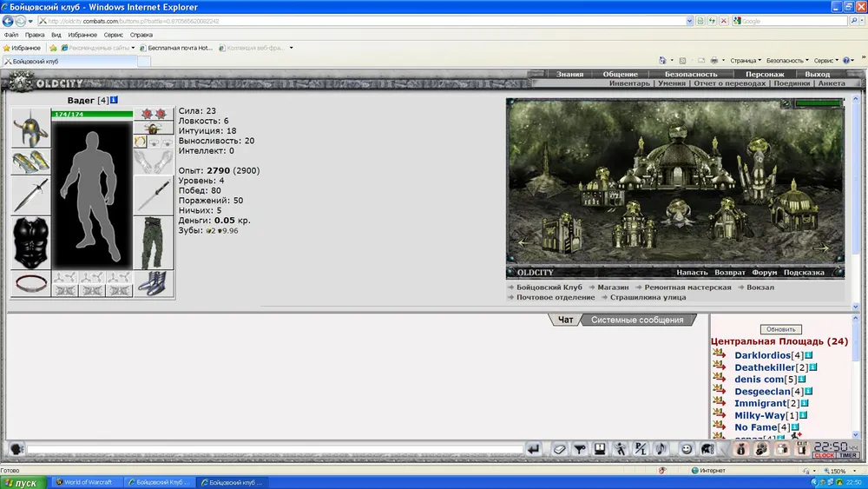Screen dimensions: 868x489
Task: Click the music note sound icon
Action: (660, 449)
